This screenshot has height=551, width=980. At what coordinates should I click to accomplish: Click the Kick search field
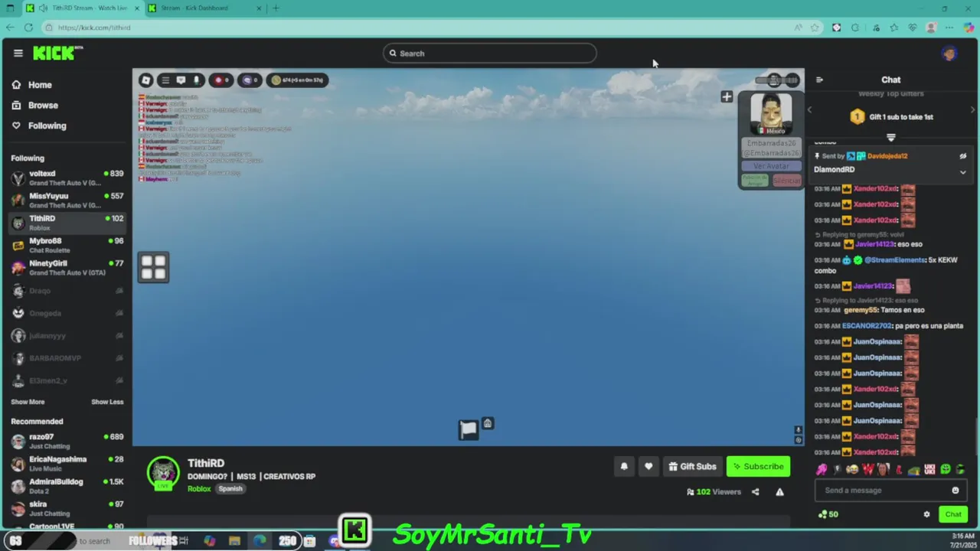click(490, 53)
